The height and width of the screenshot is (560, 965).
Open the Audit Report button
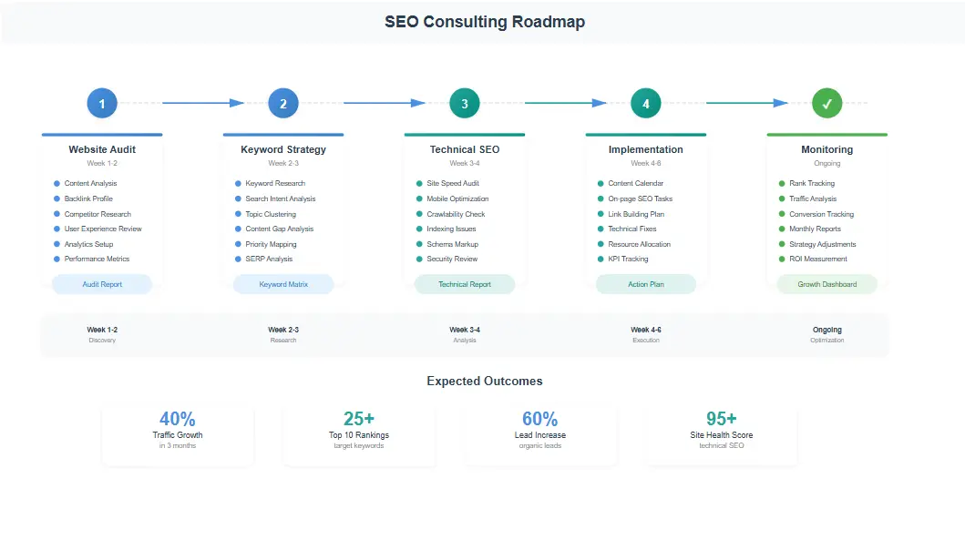coord(101,283)
